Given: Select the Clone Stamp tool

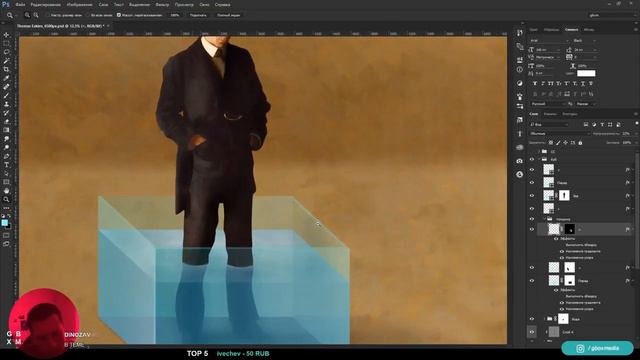Looking at the screenshot, I should point(6,104).
